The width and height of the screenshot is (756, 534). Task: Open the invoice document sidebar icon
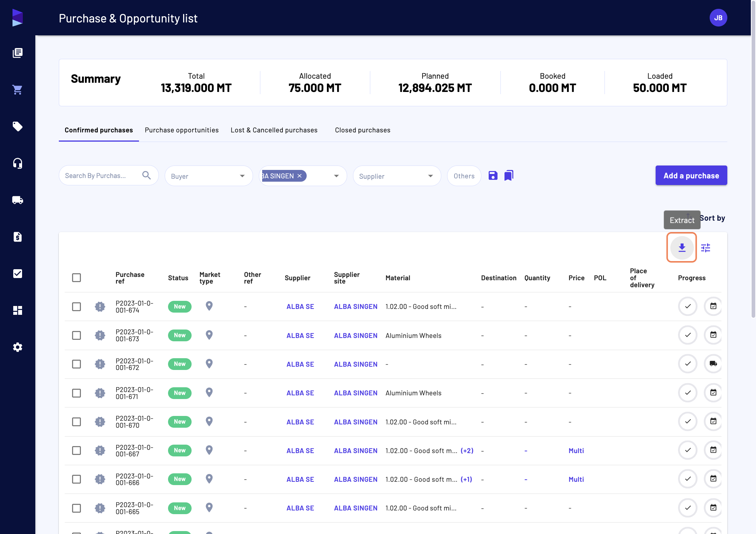[17, 237]
